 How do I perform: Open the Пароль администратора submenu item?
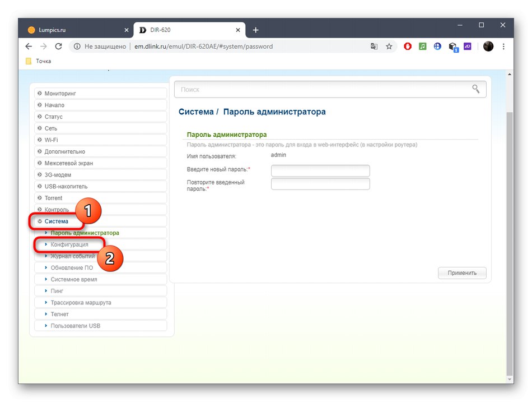pyautogui.click(x=100, y=233)
